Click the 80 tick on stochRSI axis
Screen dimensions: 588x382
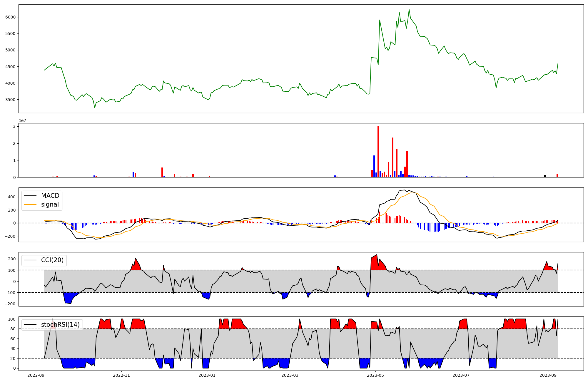[13, 329]
